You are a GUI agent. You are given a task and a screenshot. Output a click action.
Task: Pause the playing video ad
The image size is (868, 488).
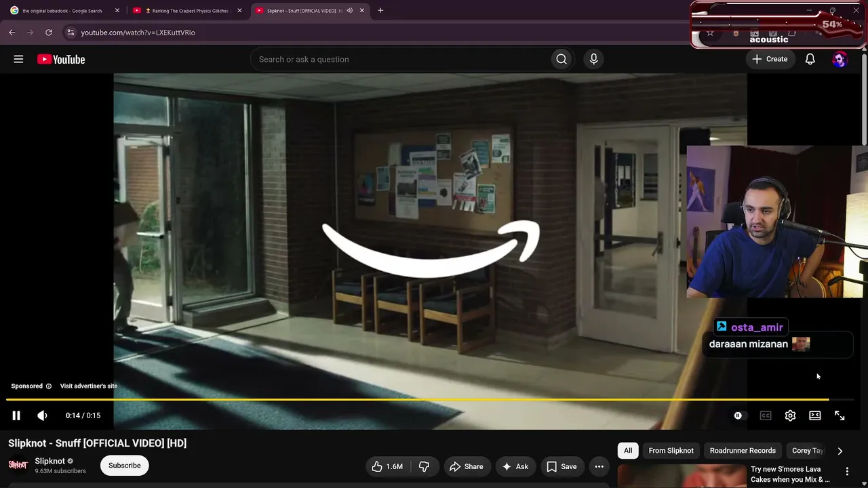pyautogui.click(x=16, y=415)
